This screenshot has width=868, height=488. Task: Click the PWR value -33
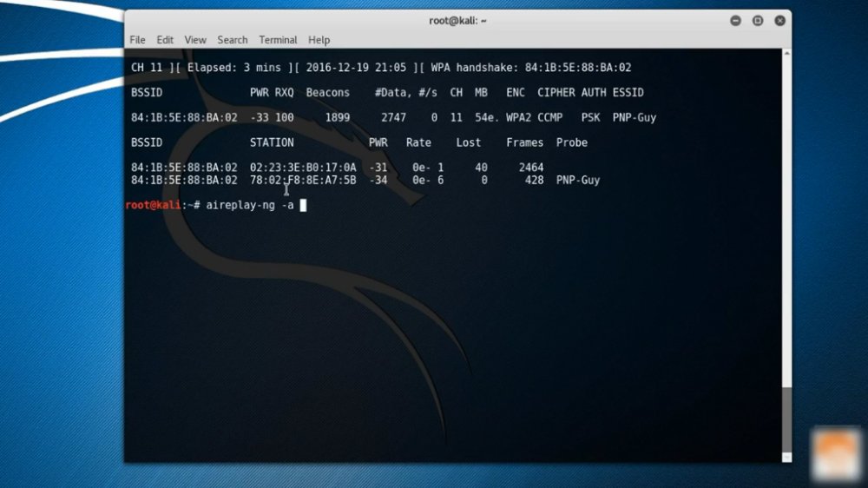click(259, 117)
